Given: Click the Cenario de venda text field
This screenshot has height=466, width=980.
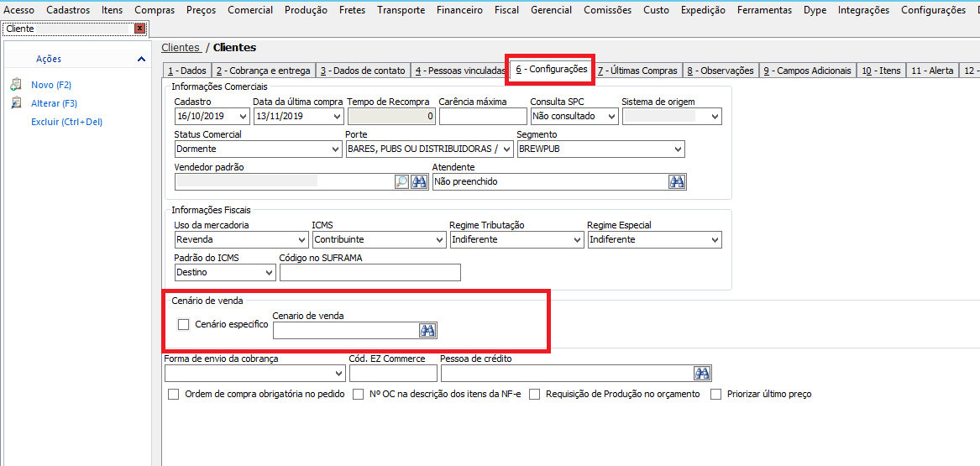Looking at the screenshot, I should pos(346,331).
